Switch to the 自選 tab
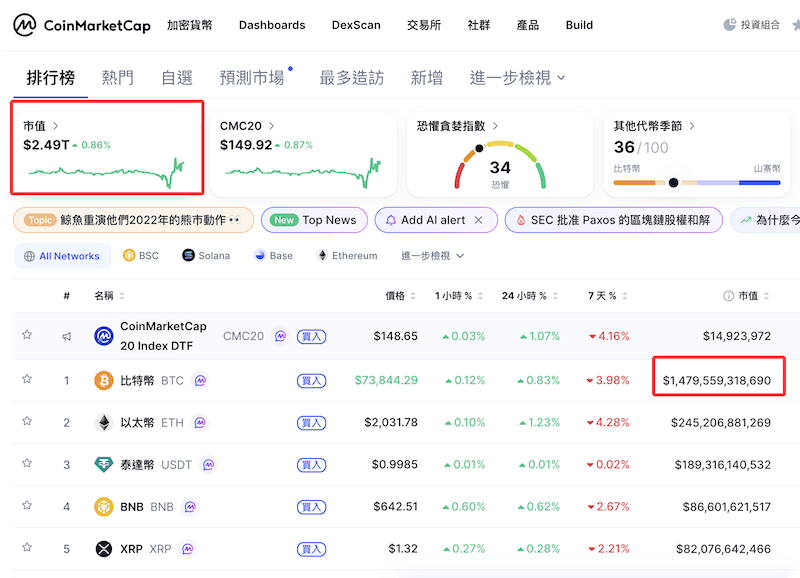 pyautogui.click(x=177, y=78)
